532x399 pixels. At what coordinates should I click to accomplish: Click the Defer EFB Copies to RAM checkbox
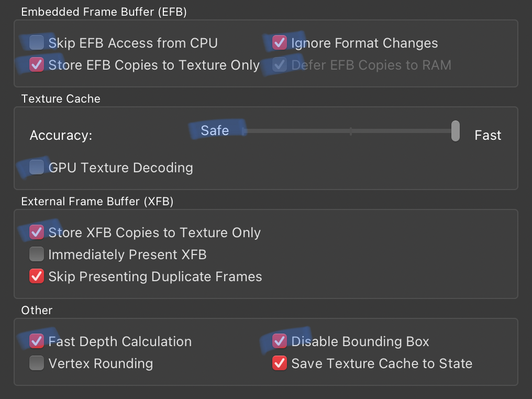(280, 65)
